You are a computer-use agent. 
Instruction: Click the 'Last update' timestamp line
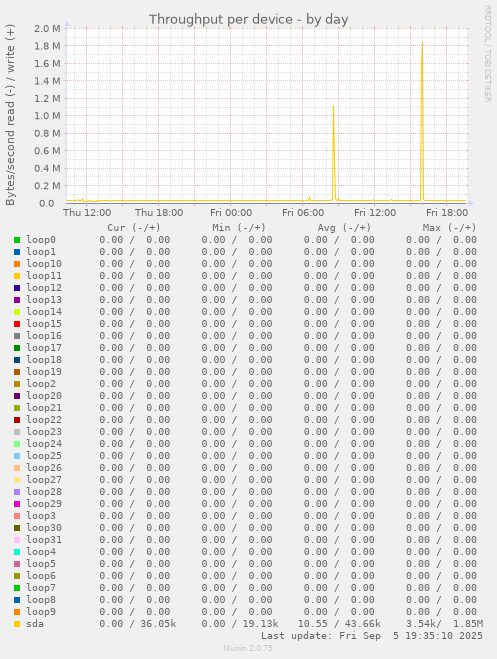point(372,636)
